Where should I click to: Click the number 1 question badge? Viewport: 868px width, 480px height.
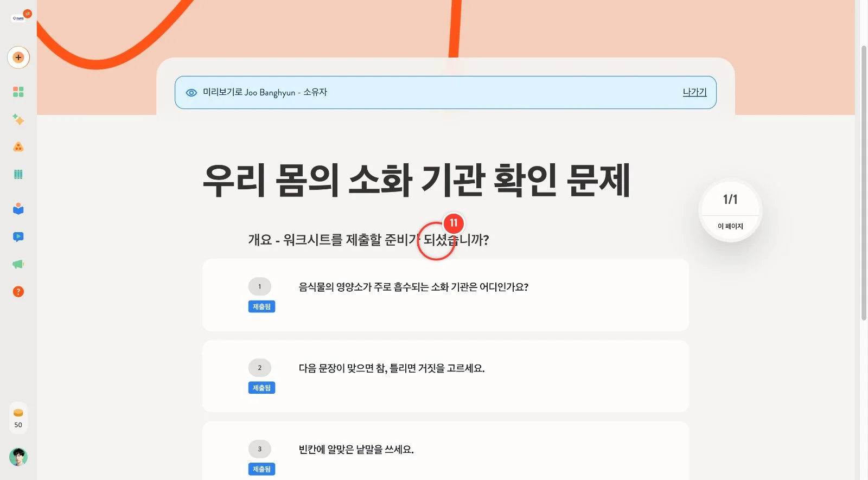[x=259, y=286]
